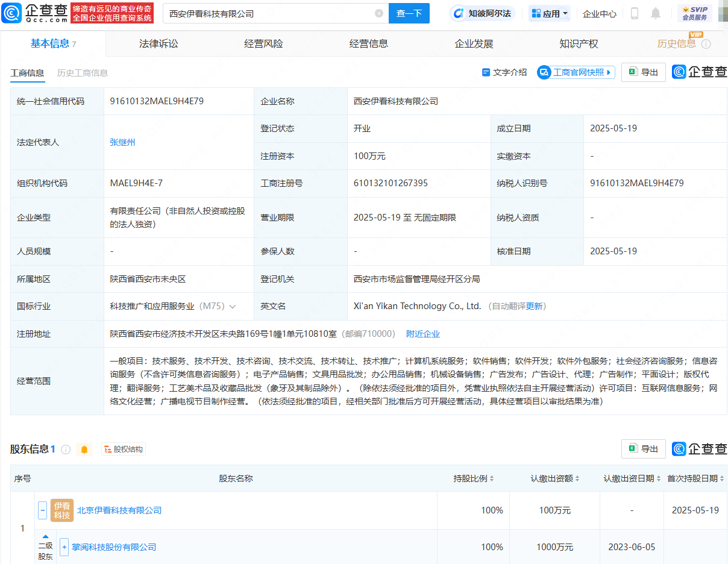Open the notifications bell in the header
This screenshot has width=728, height=564.
point(656,13)
